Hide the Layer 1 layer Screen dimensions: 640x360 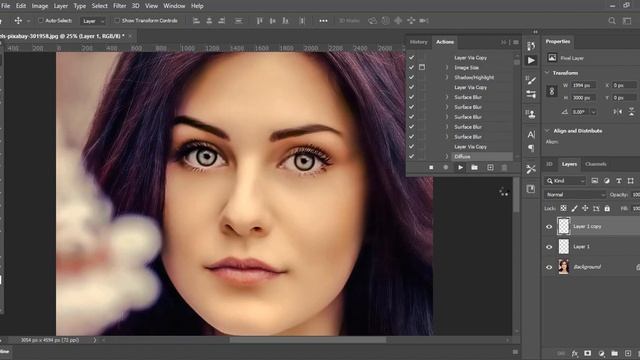[549, 247]
